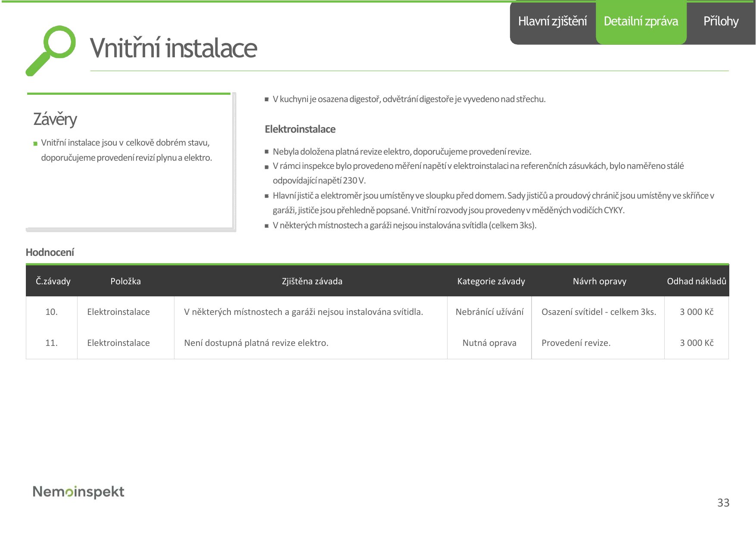The image size is (756, 535).
Task: Click the Zjištěna závada column header
Action: 312,281
